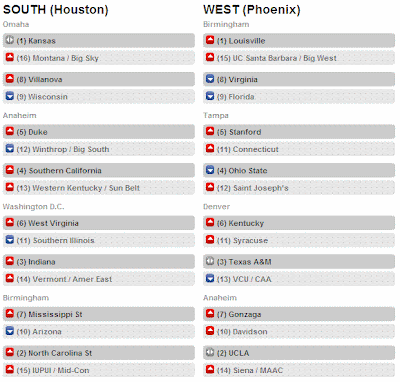
Task: Select the (5) Stanford team row
Action: coord(299,132)
